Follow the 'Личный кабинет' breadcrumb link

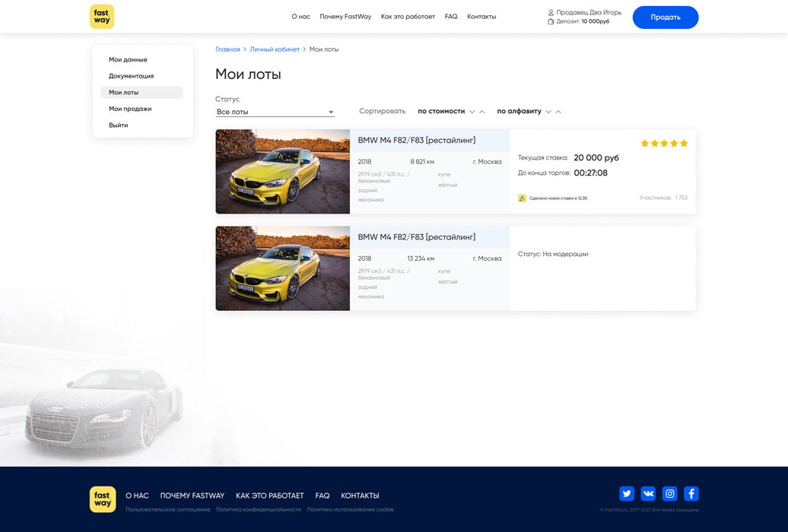click(275, 49)
